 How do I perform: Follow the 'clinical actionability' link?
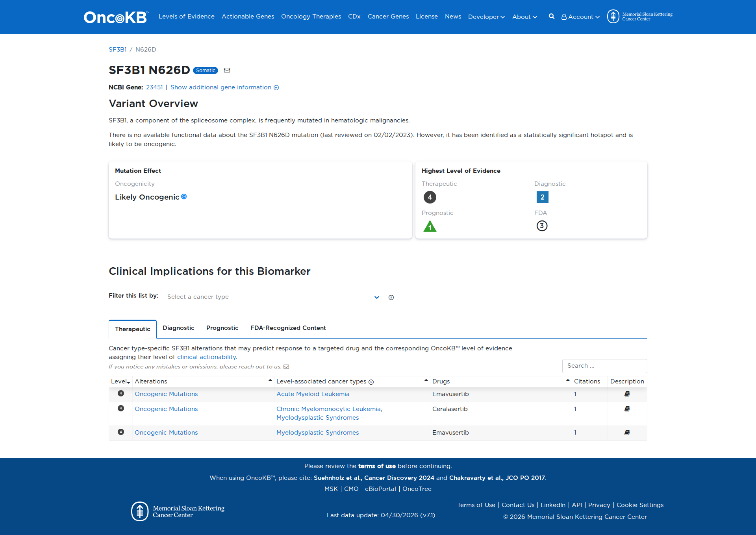click(x=206, y=357)
